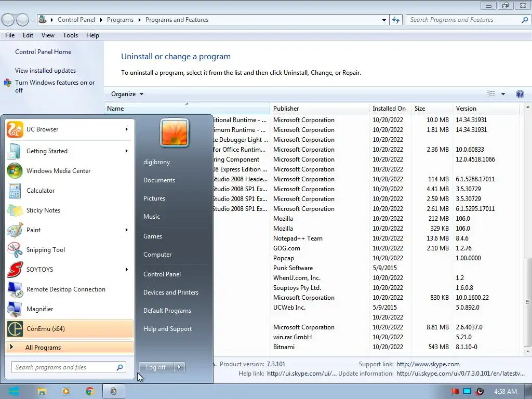Viewport: 532px width, 399px height.
Task: Open the digibrony user folder
Action: pos(156,162)
